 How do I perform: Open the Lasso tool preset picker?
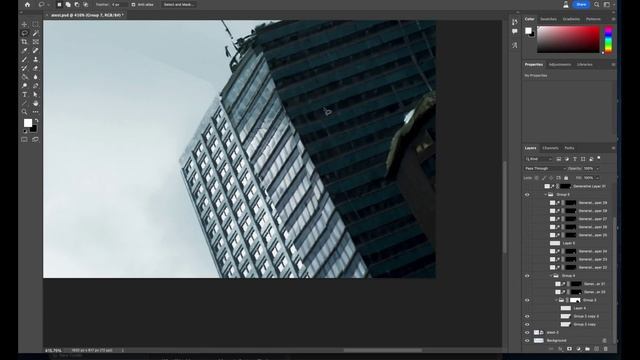click(43, 4)
